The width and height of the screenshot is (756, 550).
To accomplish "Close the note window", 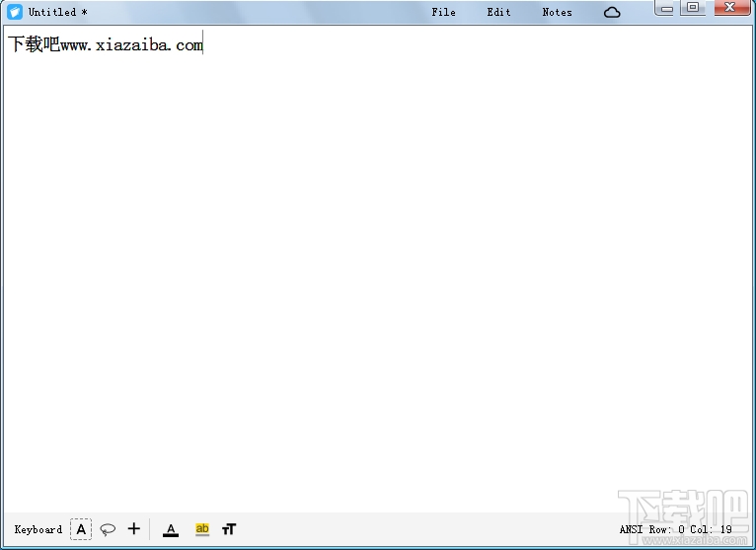I will point(732,8).
